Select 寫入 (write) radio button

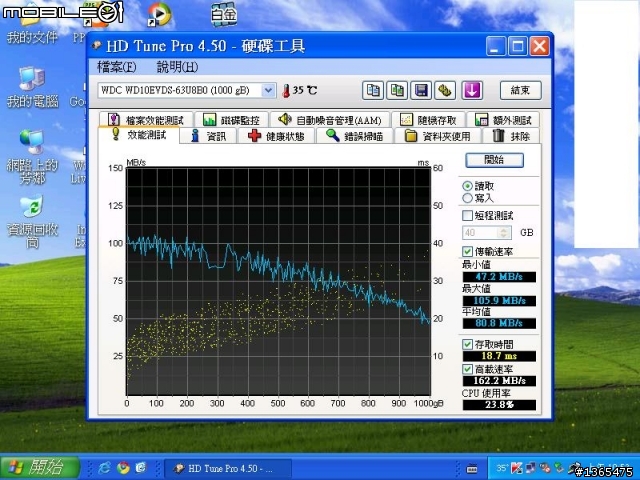(x=467, y=198)
